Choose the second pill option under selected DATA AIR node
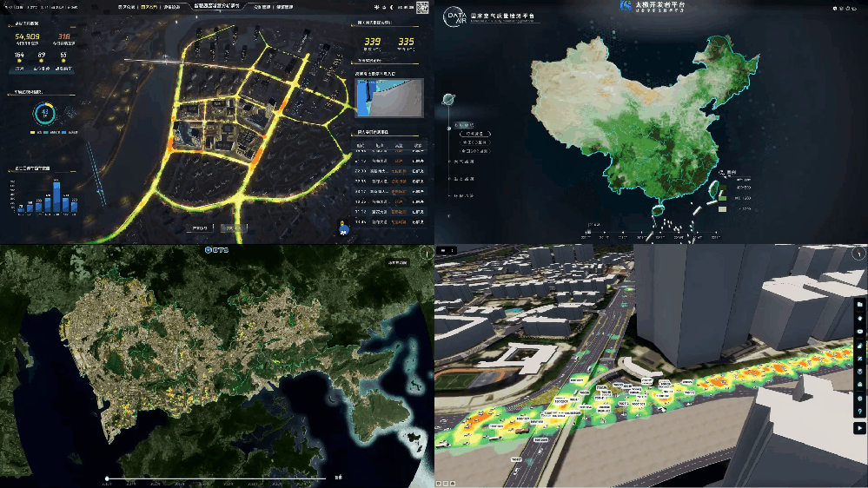 (475, 142)
